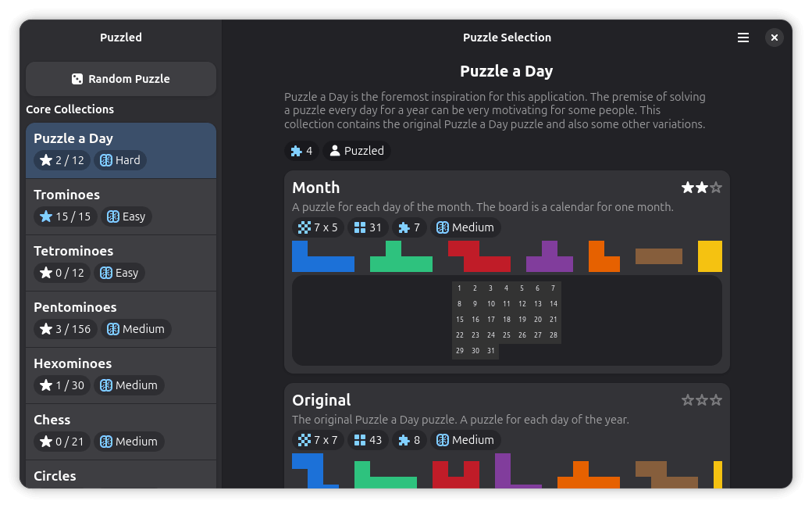Close the Puzzled window
This screenshot has width=812, height=508.
[x=774, y=38]
